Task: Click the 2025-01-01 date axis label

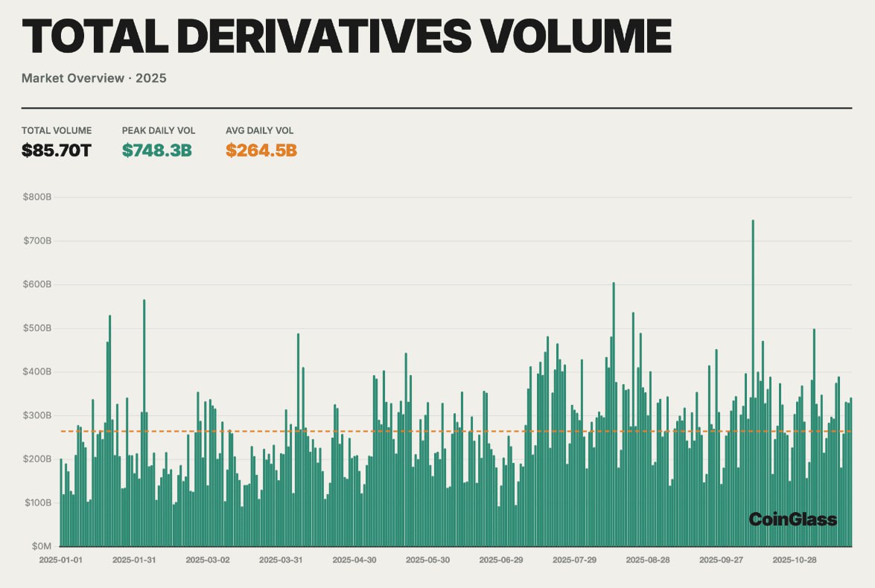Action: point(60,560)
